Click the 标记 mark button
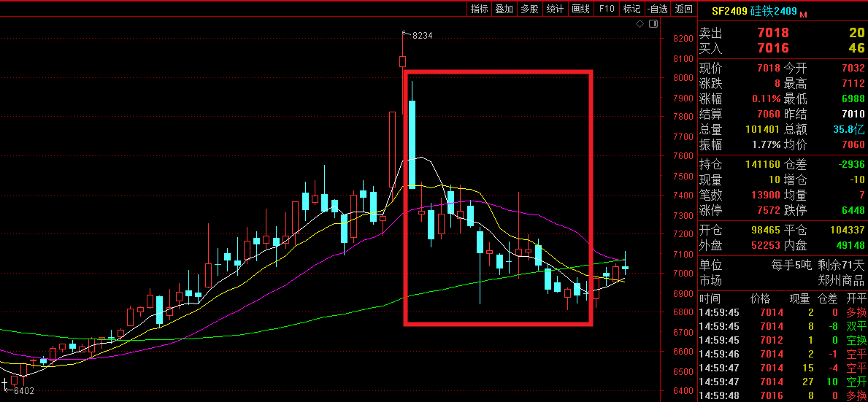The height and width of the screenshot is (402, 868). (x=631, y=9)
